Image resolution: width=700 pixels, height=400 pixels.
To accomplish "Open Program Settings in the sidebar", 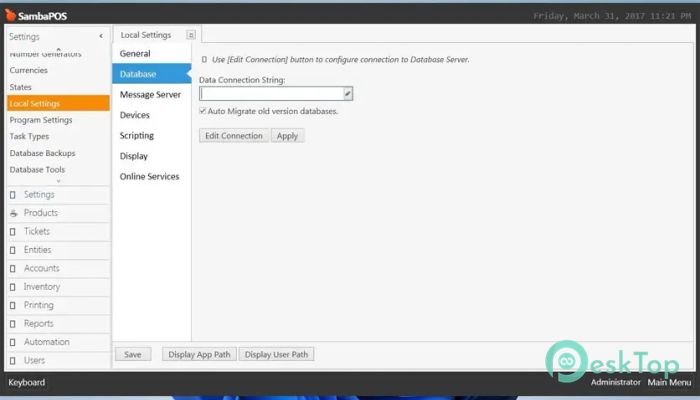I will (58, 120).
